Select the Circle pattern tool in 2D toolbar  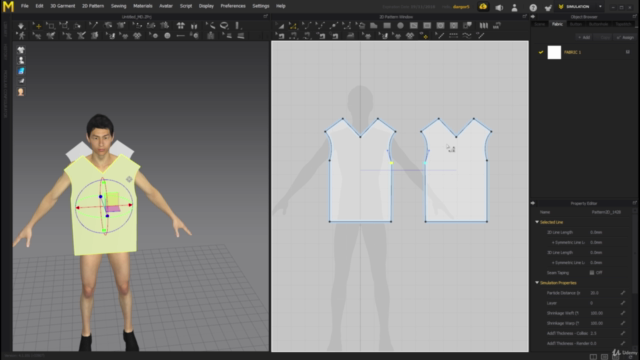click(400, 26)
